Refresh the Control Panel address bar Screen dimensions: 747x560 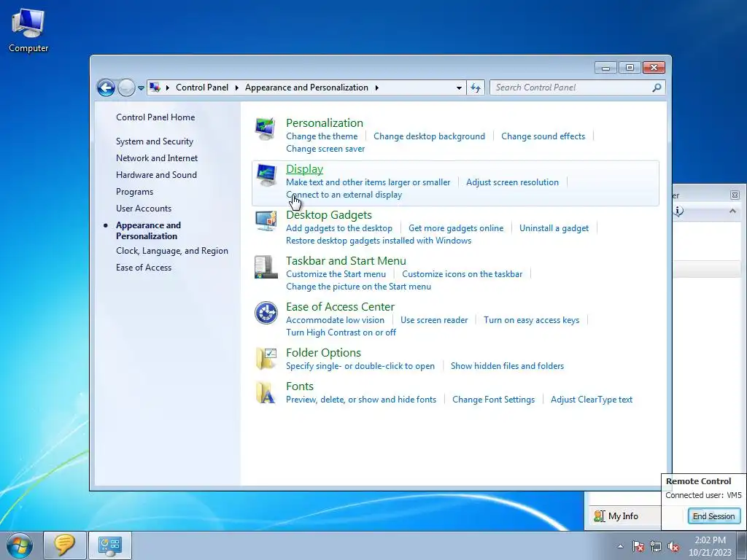[x=476, y=87]
